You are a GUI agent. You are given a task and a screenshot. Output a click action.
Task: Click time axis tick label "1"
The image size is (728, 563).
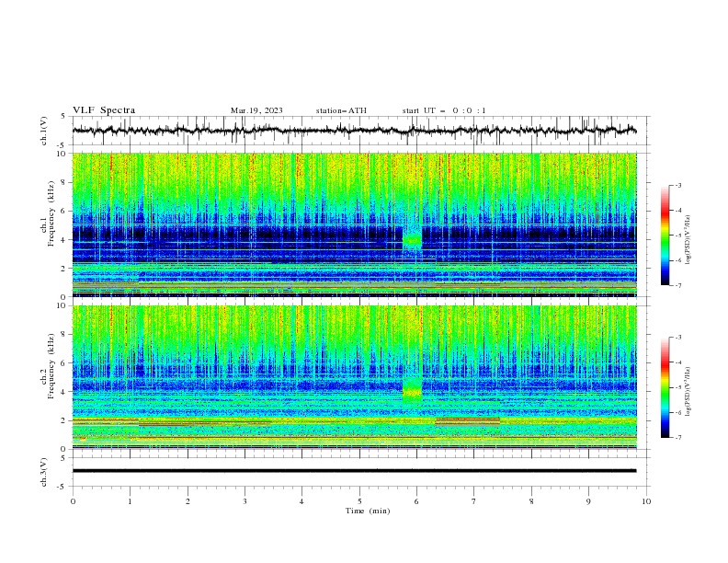pos(130,501)
